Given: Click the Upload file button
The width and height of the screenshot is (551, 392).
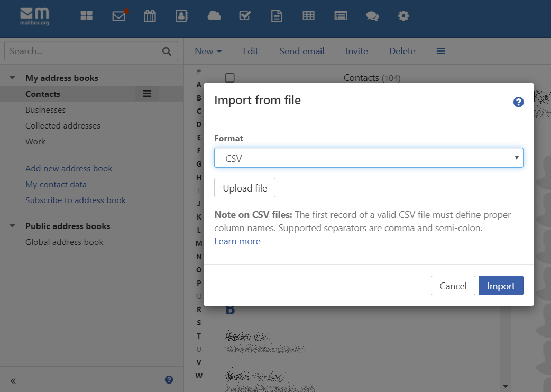Looking at the screenshot, I should coord(244,188).
